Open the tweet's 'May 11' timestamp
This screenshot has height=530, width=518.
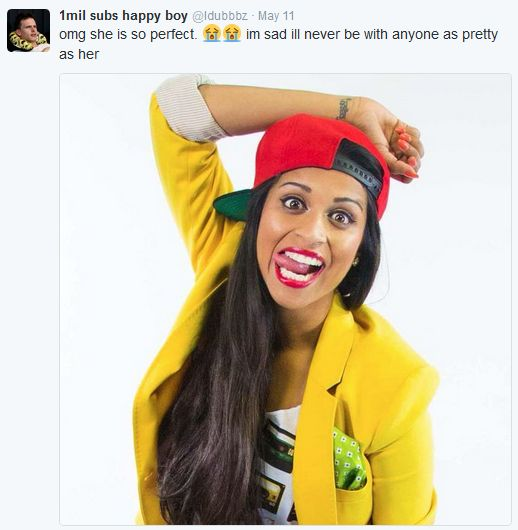pos(276,16)
